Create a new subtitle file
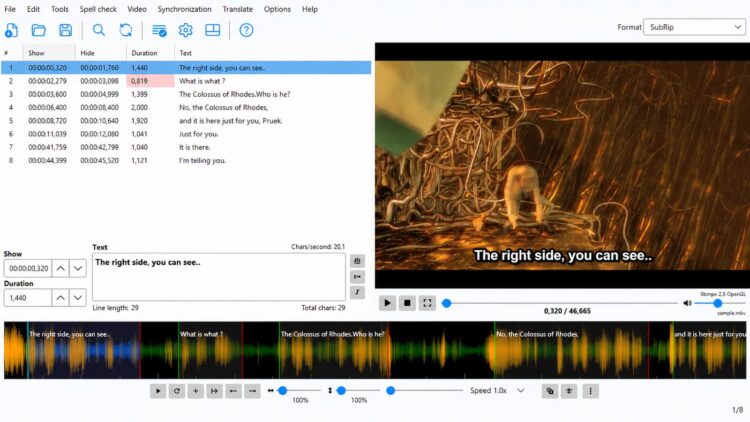Image resolution: width=750 pixels, height=422 pixels. click(11, 30)
